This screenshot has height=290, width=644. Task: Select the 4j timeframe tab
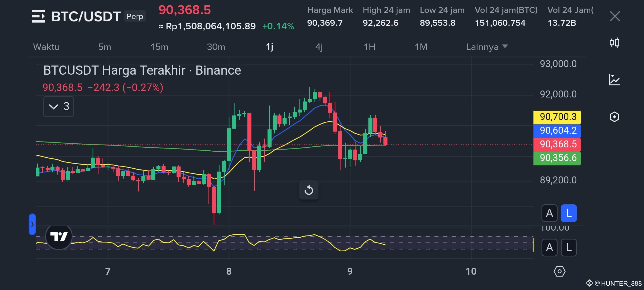tap(319, 47)
